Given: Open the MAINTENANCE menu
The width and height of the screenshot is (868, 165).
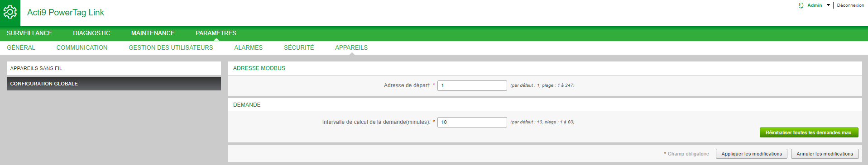Looking at the screenshot, I should (x=153, y=33).
